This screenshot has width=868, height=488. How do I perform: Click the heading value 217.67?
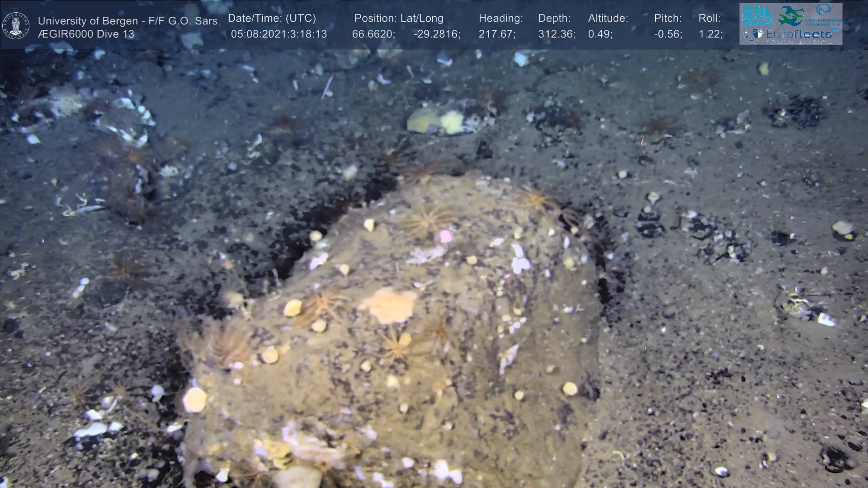pos(497,34)
